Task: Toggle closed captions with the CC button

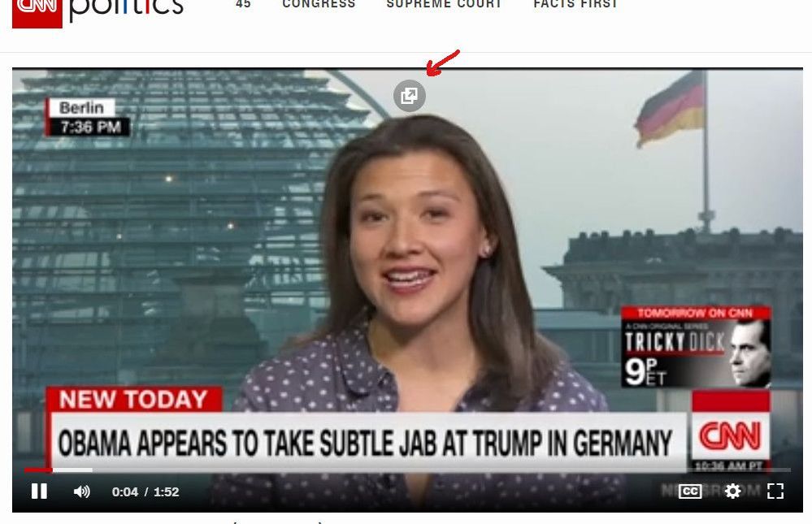Action: [690, 492]
